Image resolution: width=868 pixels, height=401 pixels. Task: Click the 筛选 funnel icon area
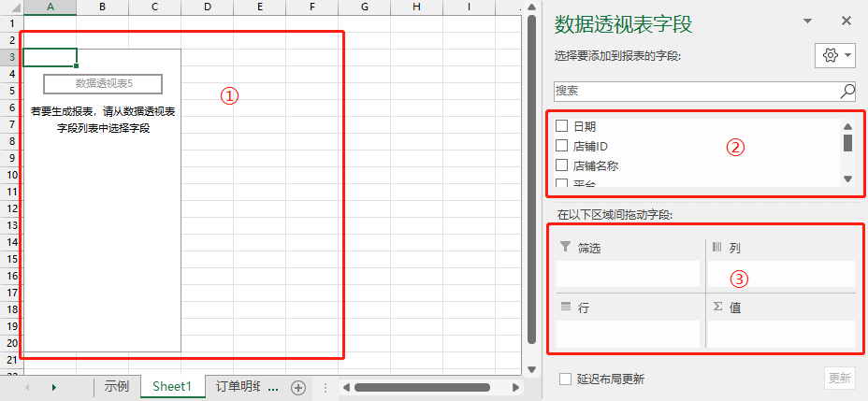click(565, 247)
